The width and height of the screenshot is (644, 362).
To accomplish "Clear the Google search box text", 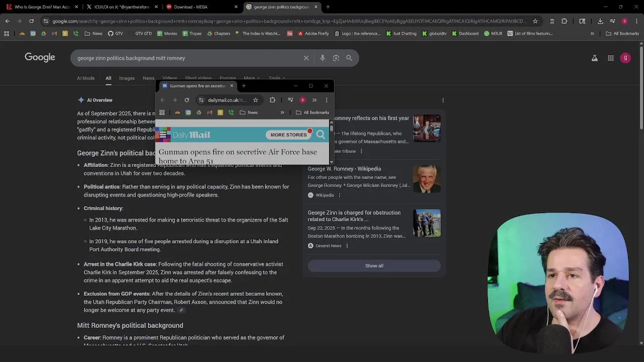I will pyautogui.click(x=306, y=58).
